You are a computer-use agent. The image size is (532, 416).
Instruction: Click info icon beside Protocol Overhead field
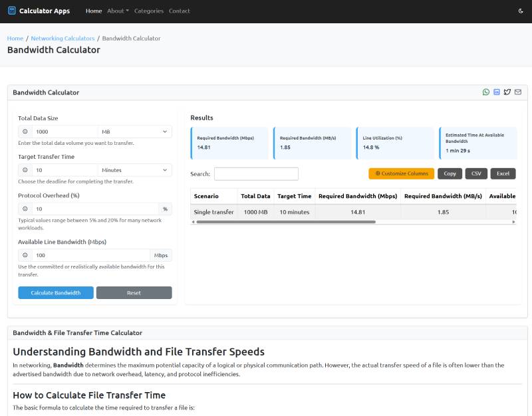click(x=25, y=209)
